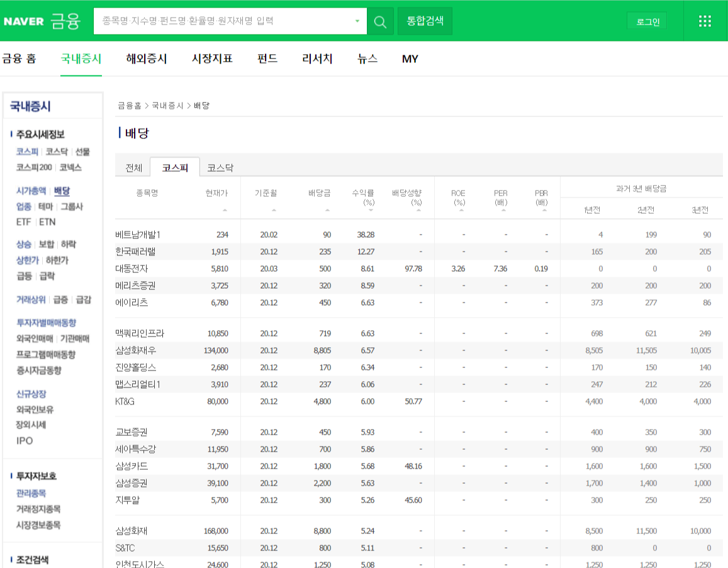Switch to the 코스피 tab
This screenshot has width=728, height=568.
pyautogui.click(x=175, y=167)
